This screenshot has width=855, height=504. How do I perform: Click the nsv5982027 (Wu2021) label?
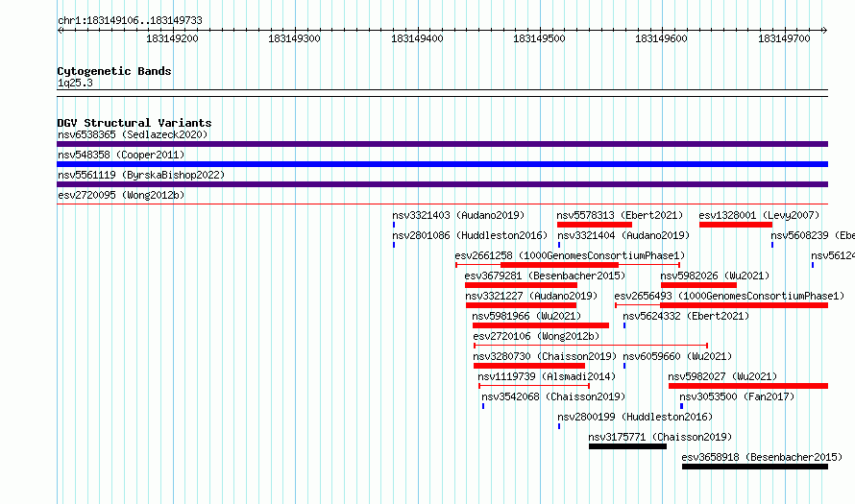[x=722, y=376]
